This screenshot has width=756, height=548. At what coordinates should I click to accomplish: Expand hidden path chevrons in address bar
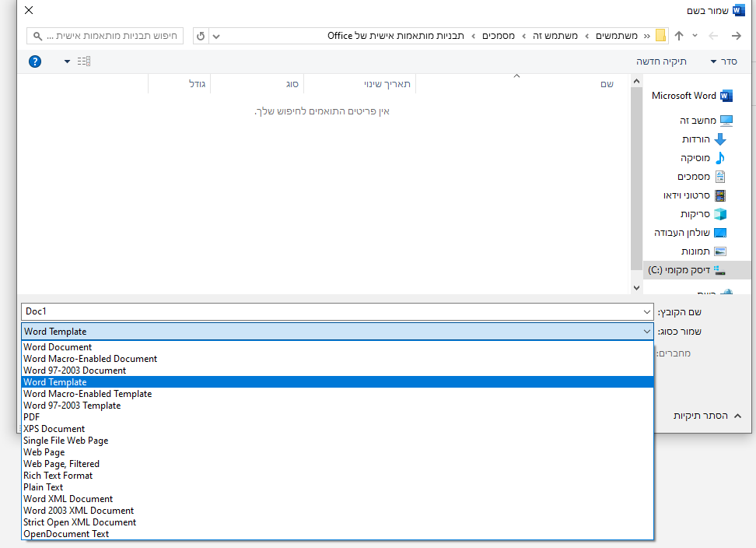point(646,36)
